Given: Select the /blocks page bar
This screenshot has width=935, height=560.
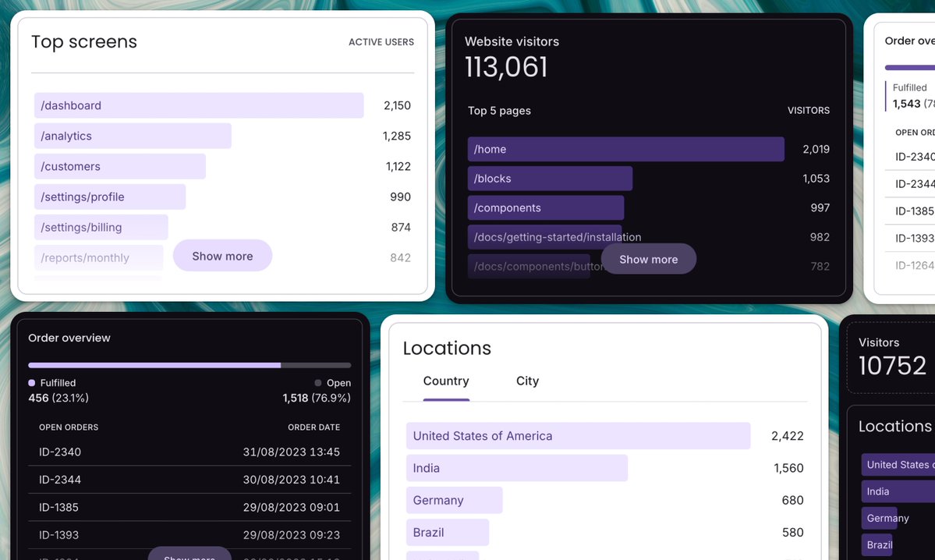Looking at the screenshot, I should pos(550,179).
